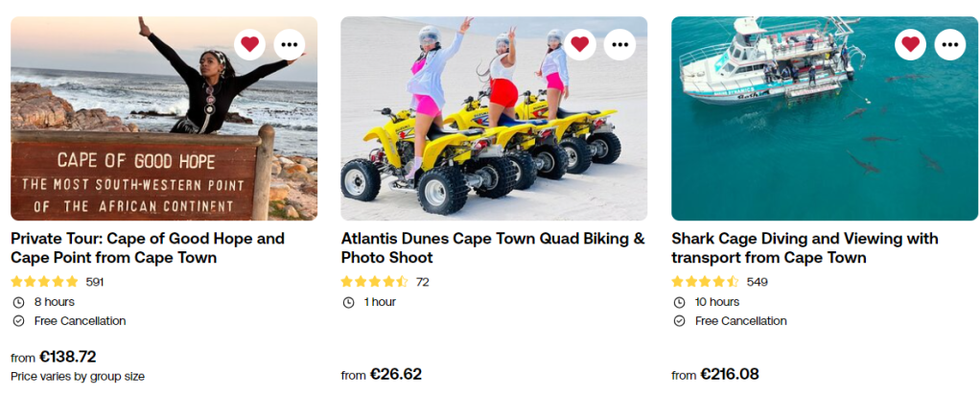This screenshot has width=980, height=396.
Task: Click the clock icon beside 8 hours
Action: point(18,302)
